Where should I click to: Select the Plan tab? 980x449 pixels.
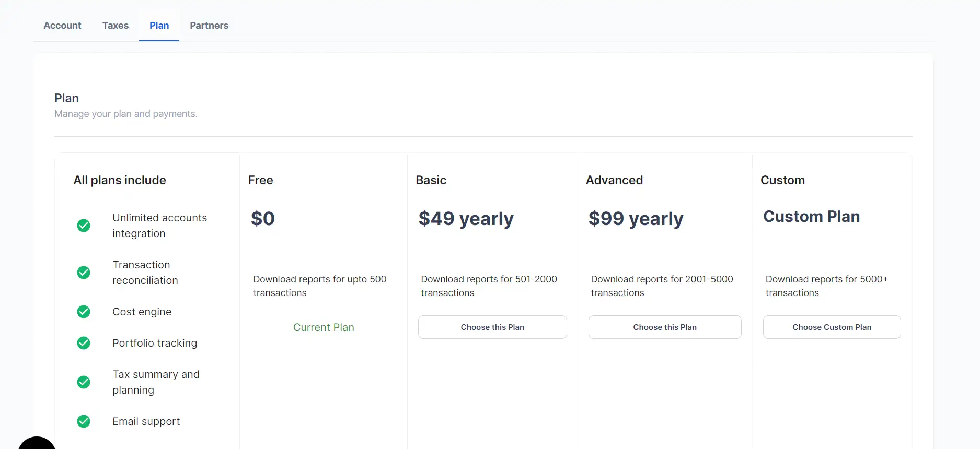click(159, 26)
